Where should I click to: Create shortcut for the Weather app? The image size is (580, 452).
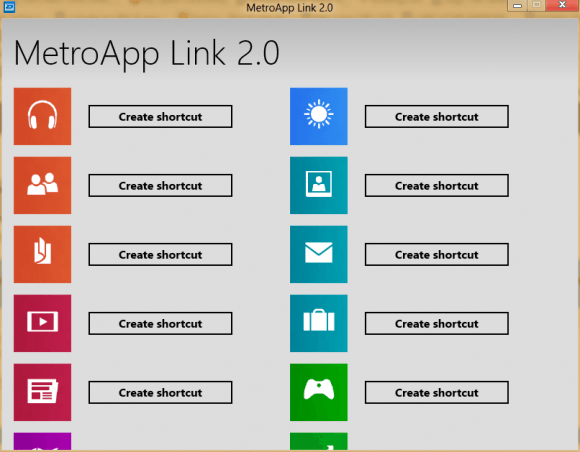436,117
